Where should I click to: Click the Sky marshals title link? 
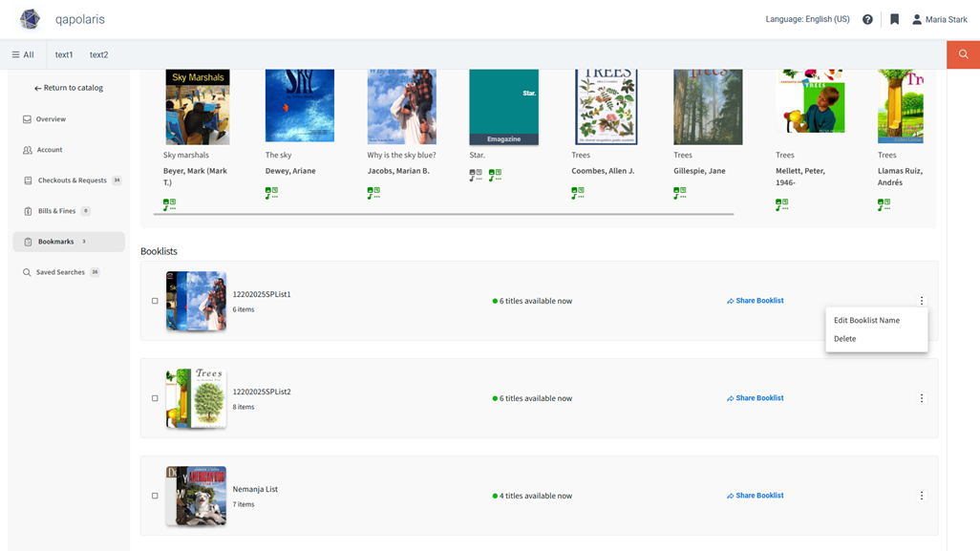pos(186,155)
